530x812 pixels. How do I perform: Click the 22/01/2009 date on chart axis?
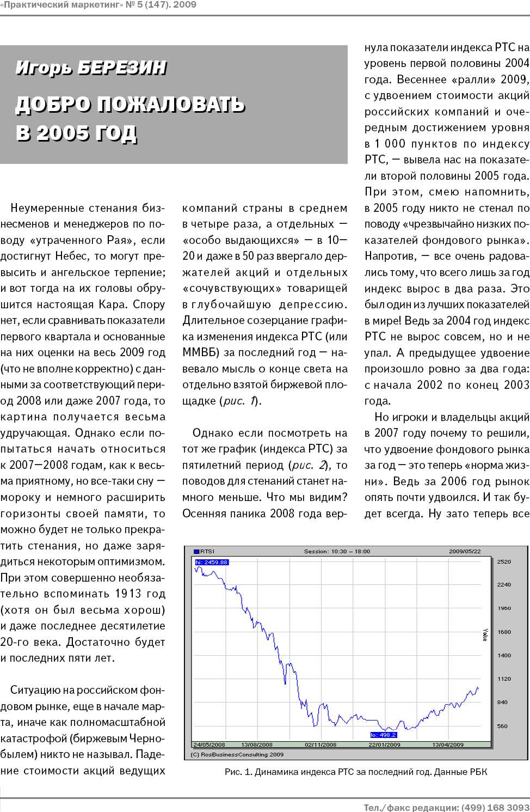tap(385, 744)
